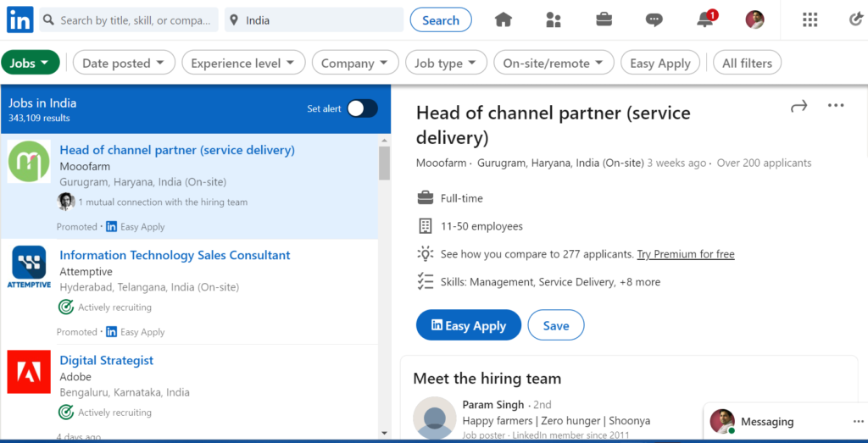This screenshot has width=868, height=443.
Task: Open Date posted filter dropdown
Action: (124, 63)
